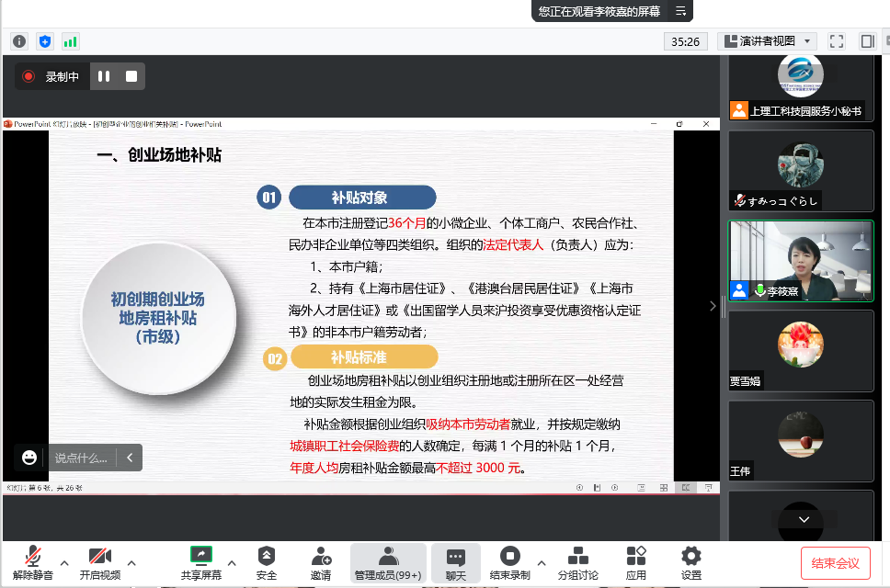The height and width of the screenshot is (588, 890).
Task: Click the 初创期创业场地房租补贴 circle
Action: [158, 318]
